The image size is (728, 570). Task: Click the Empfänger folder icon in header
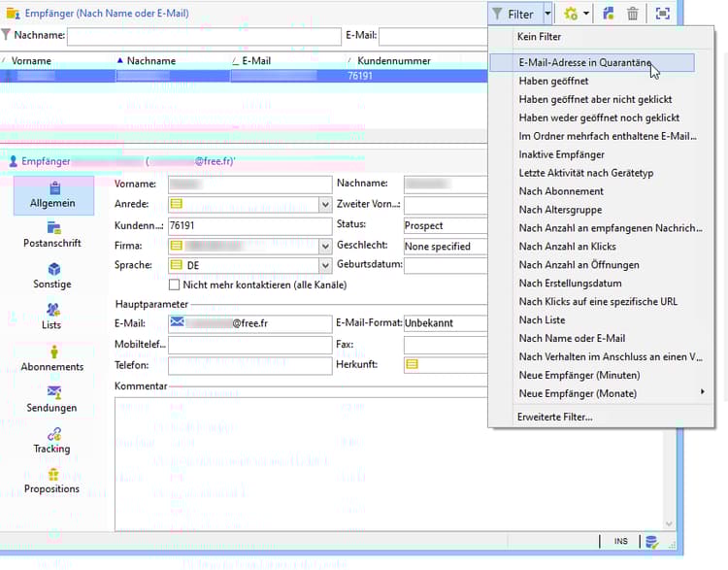coord(13,14)
